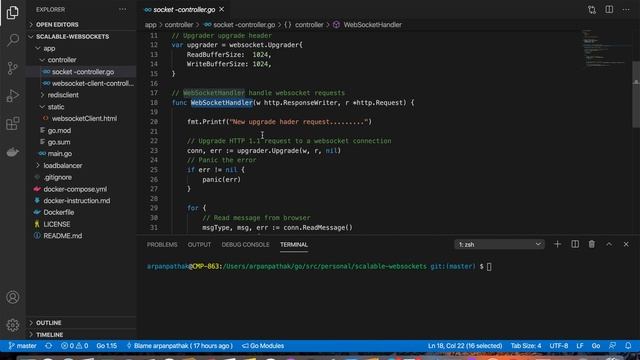Open socket-controller.go in file tree

(81, 71)
